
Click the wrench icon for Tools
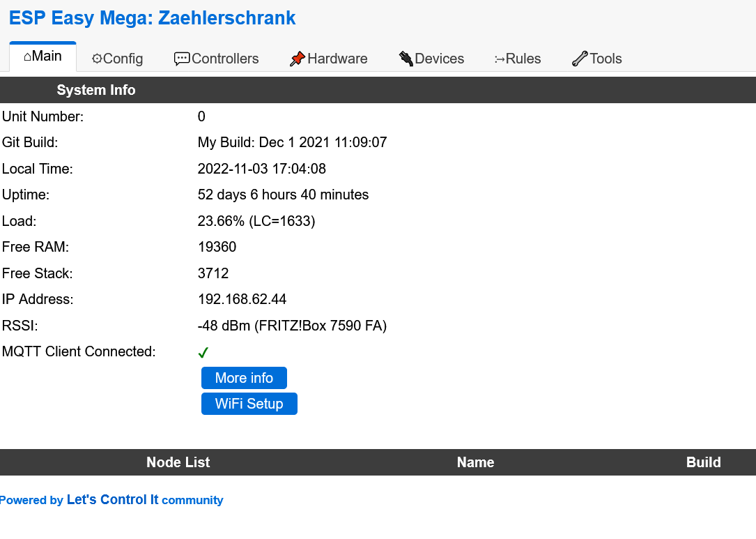pos(580,59)
